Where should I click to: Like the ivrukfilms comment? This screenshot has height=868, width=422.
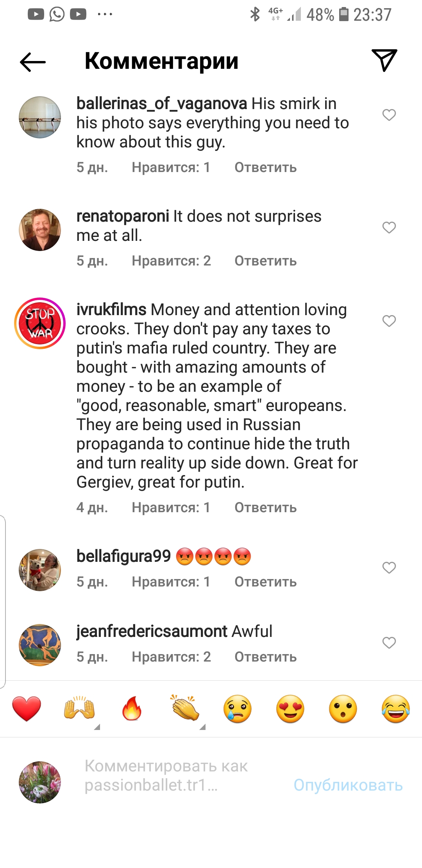389,321
